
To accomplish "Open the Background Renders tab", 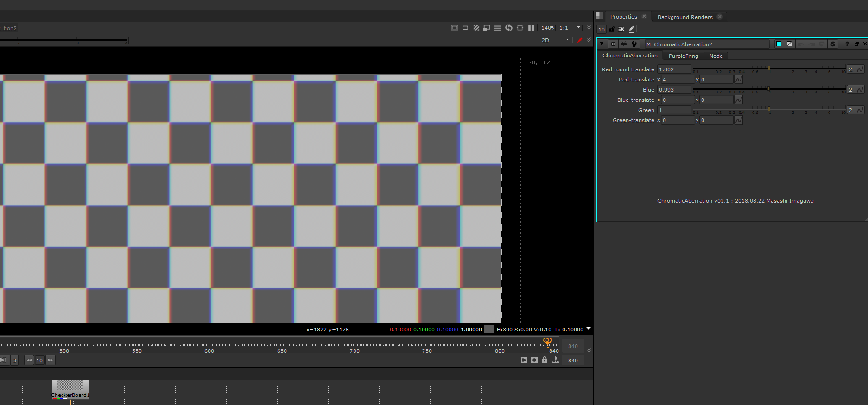I will tap(684, 17).
